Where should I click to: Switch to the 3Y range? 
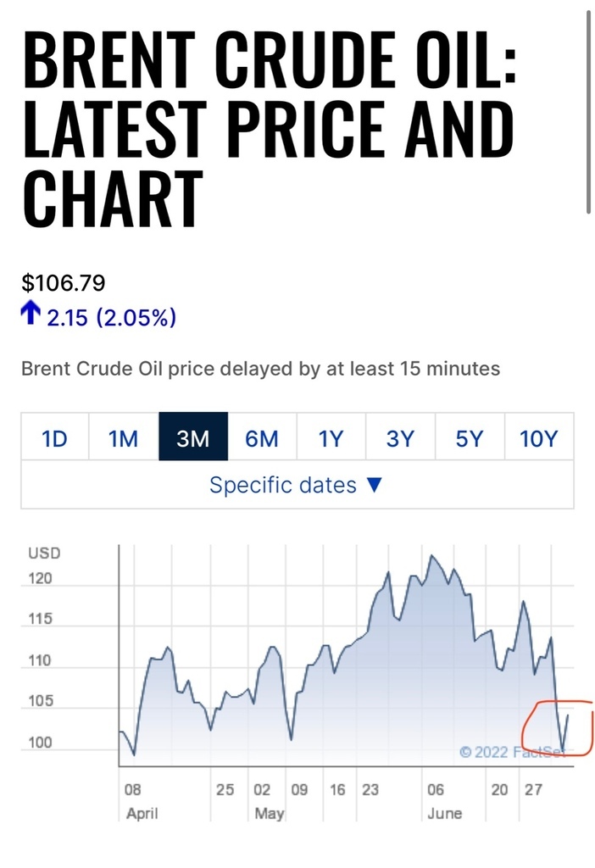point(400,438)
